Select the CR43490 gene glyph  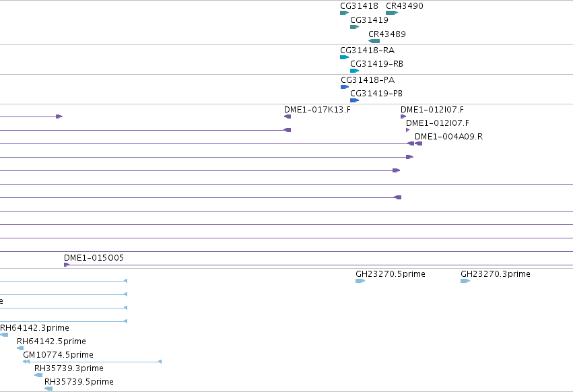pyautogui.click(x=392, y=13)
